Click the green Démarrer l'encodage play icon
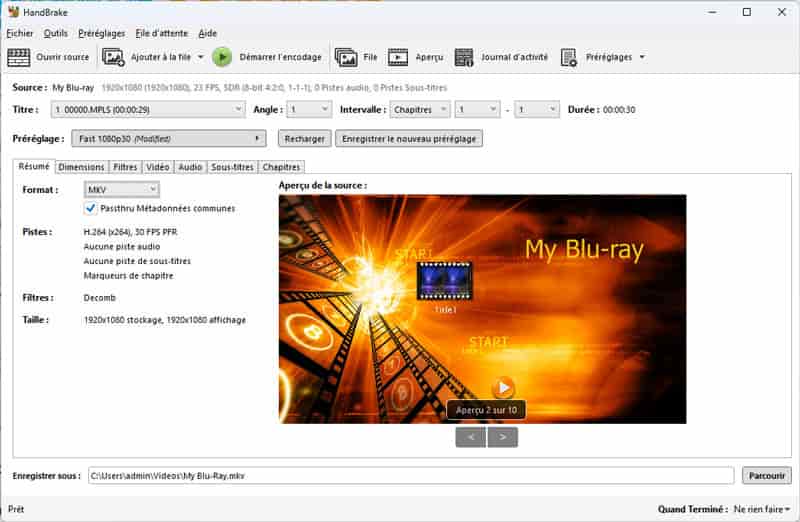Screen dimensions: 800x522 click(x=222, y=57)
